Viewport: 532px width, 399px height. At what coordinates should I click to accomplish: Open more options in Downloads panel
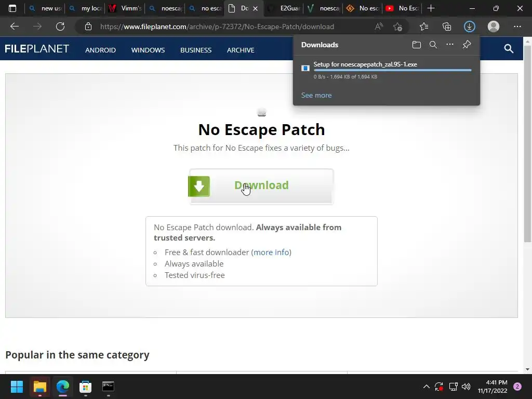[450, 45]
